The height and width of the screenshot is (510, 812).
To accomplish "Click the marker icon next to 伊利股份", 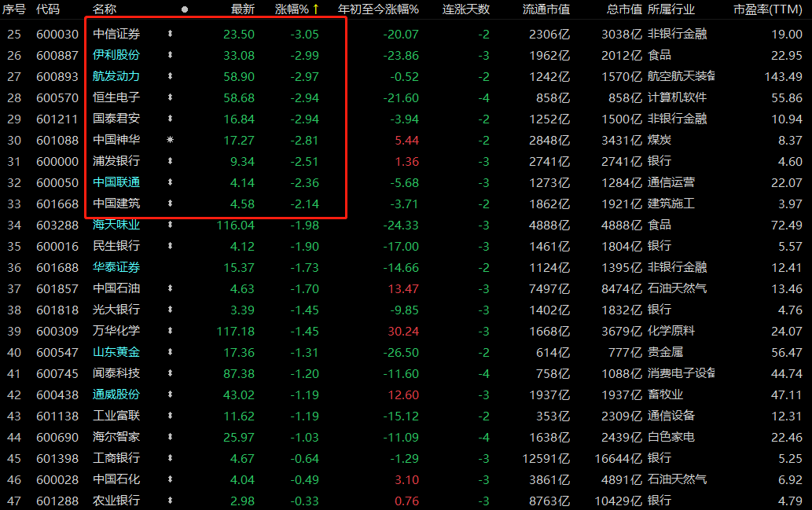I will [x=170, y=55].
